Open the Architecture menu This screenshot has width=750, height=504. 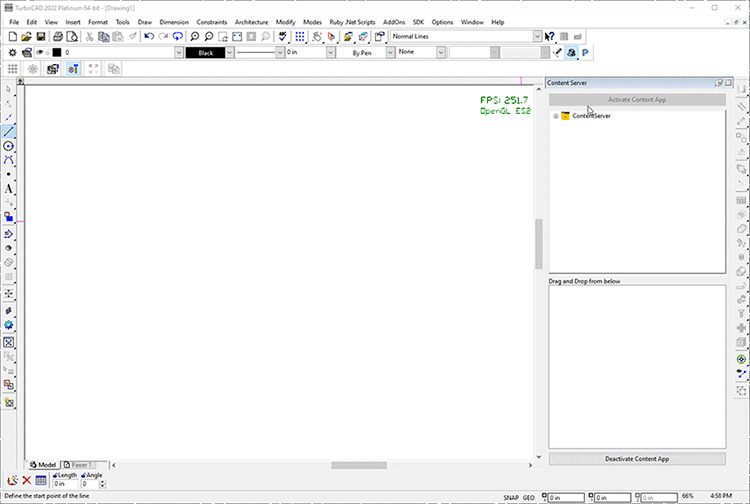(251, 22)
